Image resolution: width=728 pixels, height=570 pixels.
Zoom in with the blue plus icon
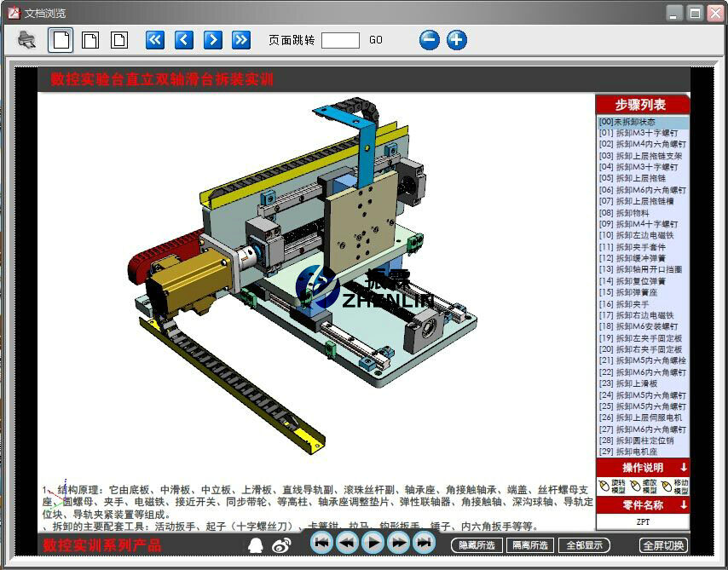pyautogui.click(x=457, y=40)
